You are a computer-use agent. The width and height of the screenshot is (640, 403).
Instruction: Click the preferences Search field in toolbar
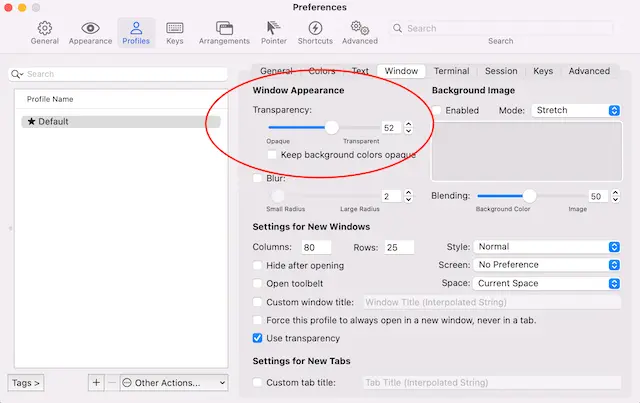[x=501, y=28]
